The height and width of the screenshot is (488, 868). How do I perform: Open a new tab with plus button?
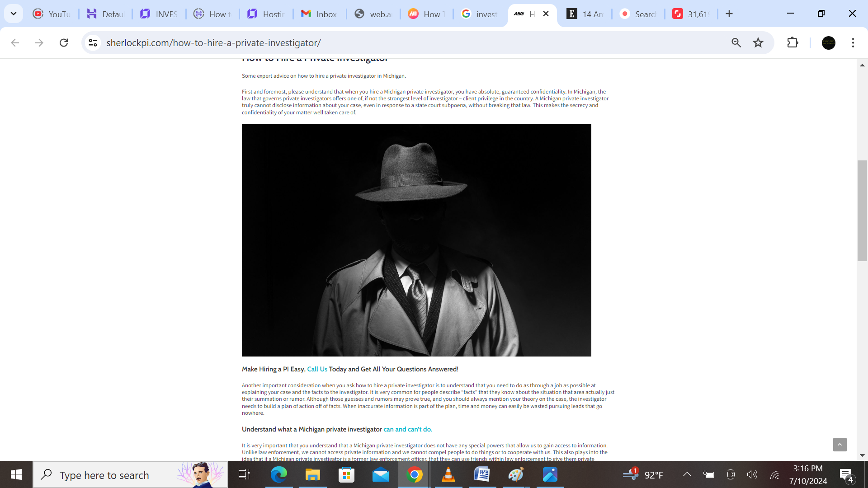(729, 14)
